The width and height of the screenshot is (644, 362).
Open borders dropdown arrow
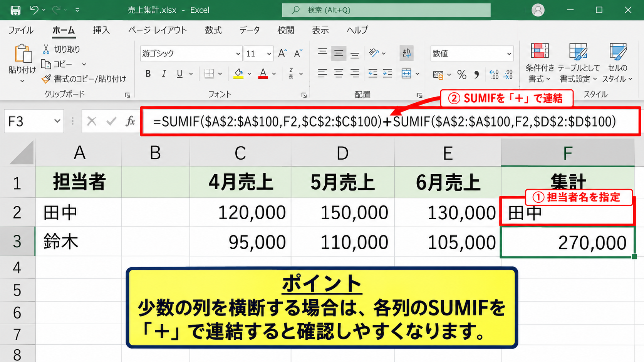point(220,74)
